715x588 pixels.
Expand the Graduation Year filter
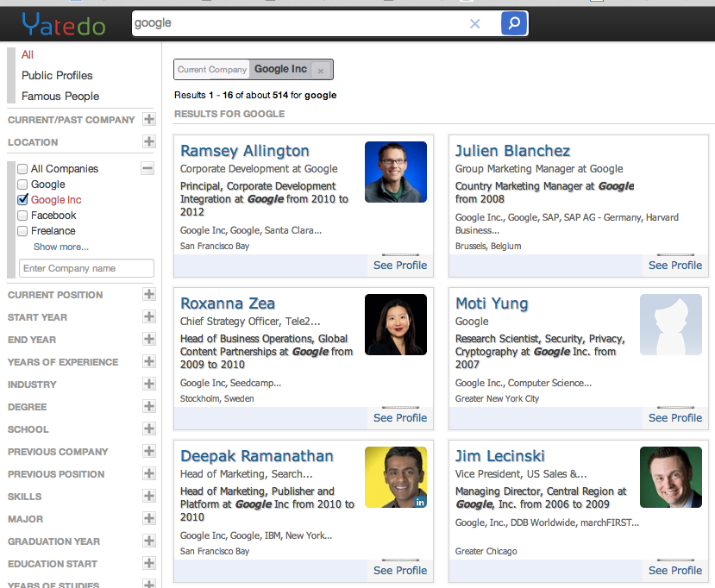148,540
